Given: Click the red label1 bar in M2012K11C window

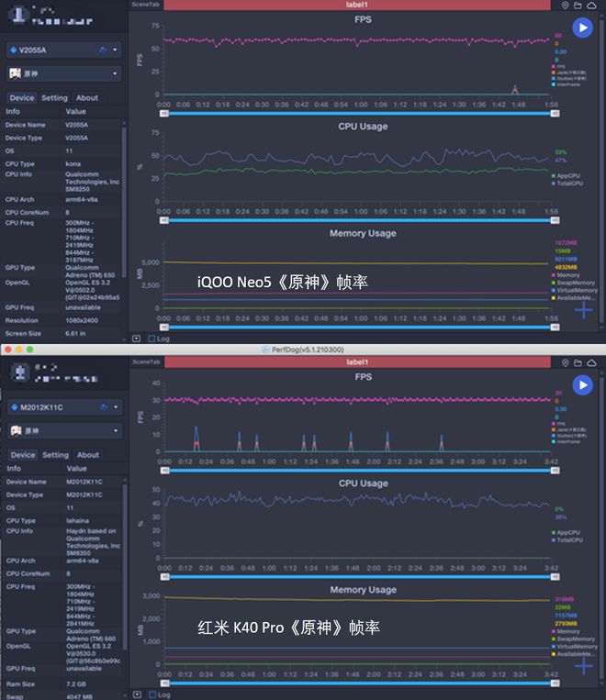Looking at the screenshot, I should point(357,362).
